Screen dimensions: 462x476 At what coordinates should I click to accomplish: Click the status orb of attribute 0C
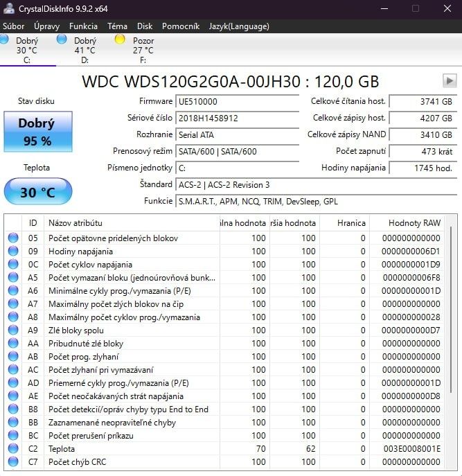coord(13,264)
